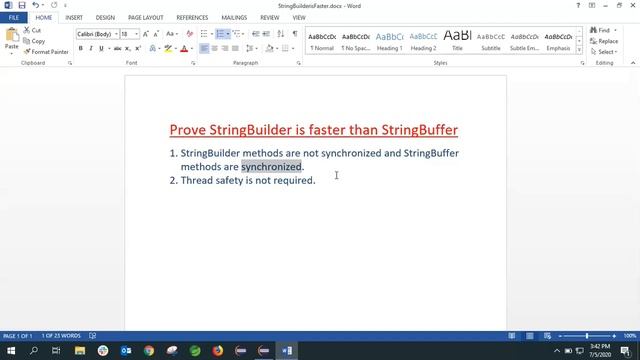Viewport: 640px width, 360px height.
Task: Toggle italic formatting
Action: click(x=91, y=49)
